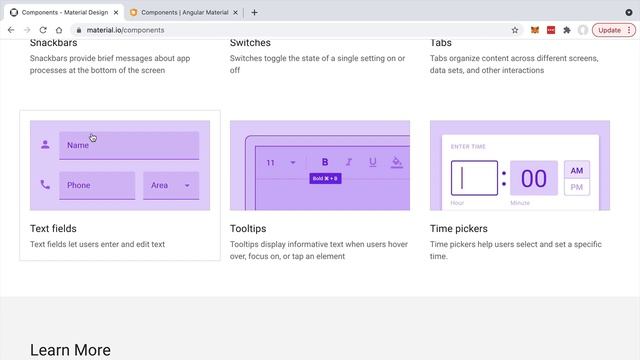The height and width of the screenshot is (360, 640).
Task: Open the red extension icon in toolbar
Action: pyautogui.click(x=551, y=30)
